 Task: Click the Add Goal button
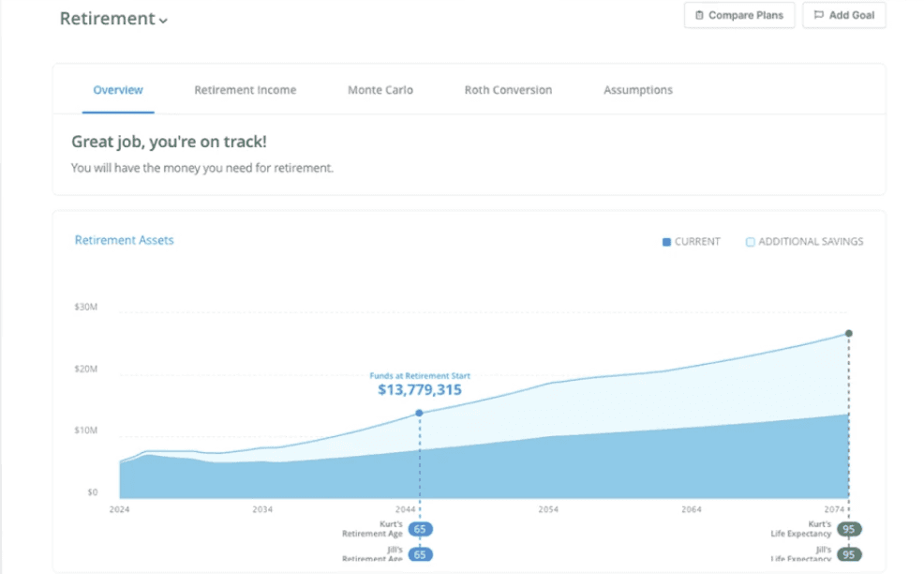point(843,15)
